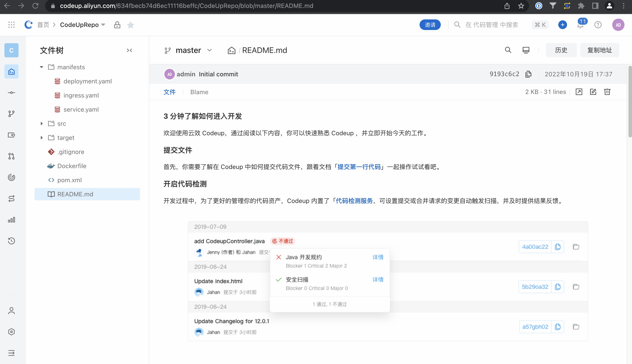632x364 pixels.
Task: Open the AD user avatar menu
Action: pyautogui.click(x=618, y=25)
